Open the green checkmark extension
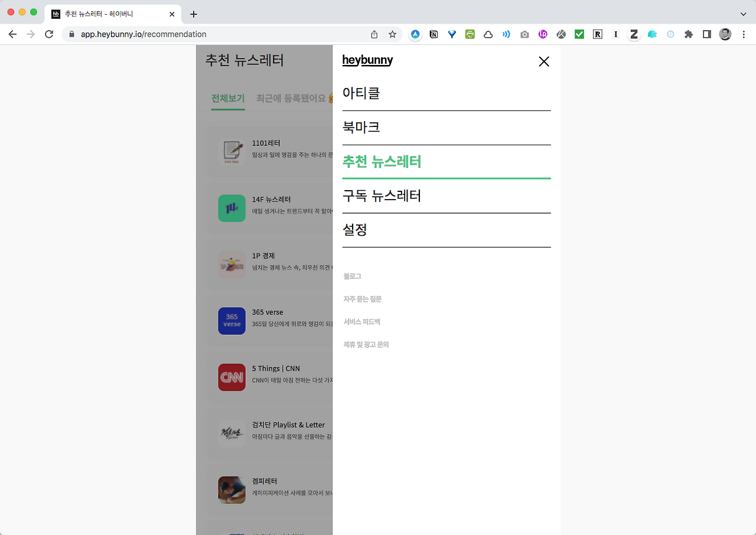 (x=579, y=34)
